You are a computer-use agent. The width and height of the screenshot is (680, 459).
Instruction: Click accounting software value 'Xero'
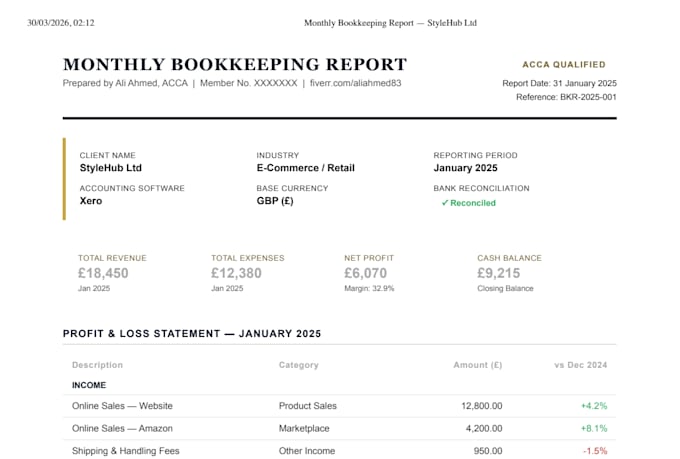click(x=91, y=201)
